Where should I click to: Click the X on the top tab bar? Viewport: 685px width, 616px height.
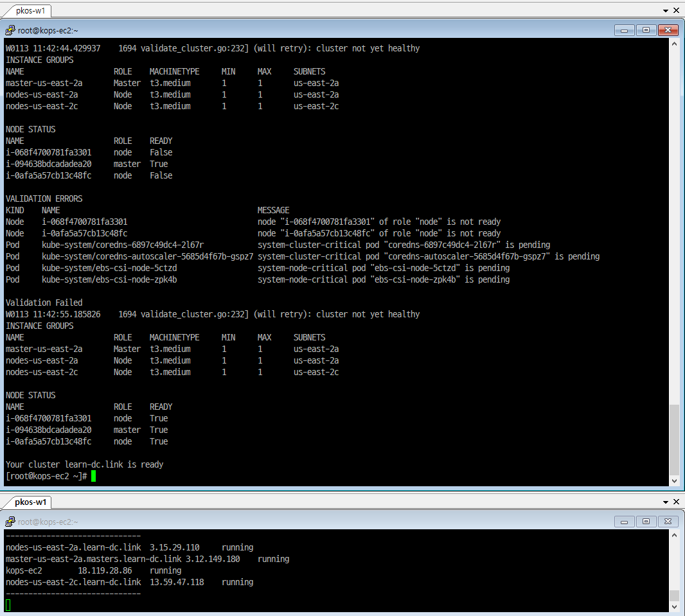[x=678, y=10]
